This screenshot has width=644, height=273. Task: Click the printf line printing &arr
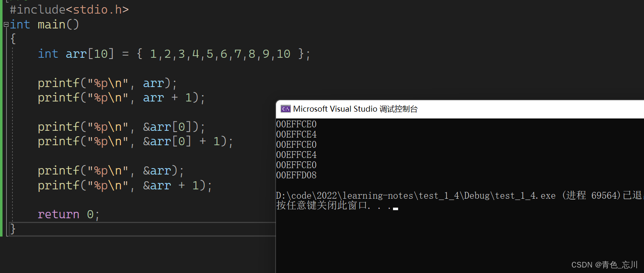111,171
